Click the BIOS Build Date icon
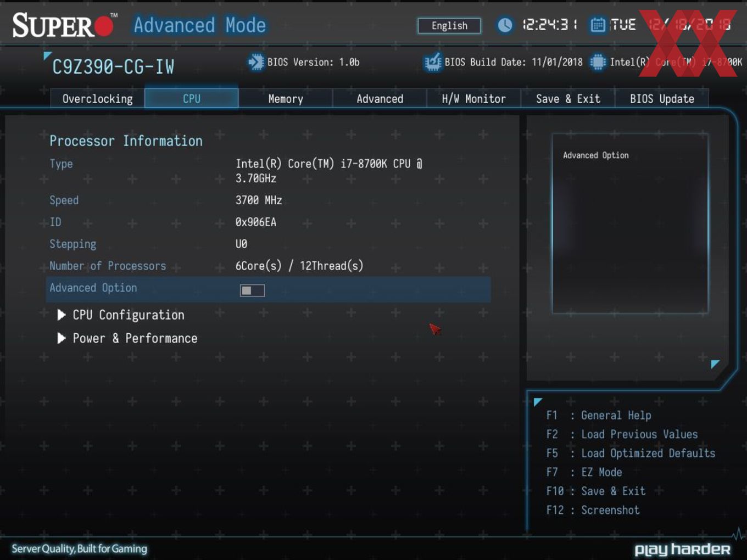The width and height of the screenshot is (747, 560). point(433,62)
